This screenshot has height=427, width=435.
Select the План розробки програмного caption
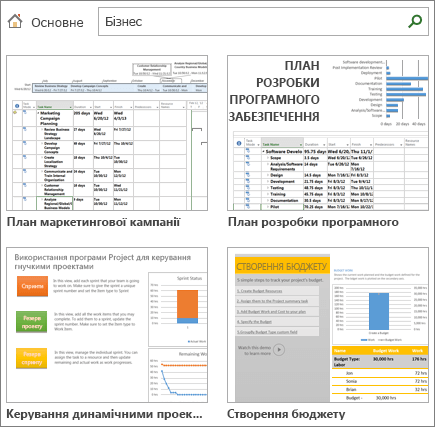[x=313, y=222]
